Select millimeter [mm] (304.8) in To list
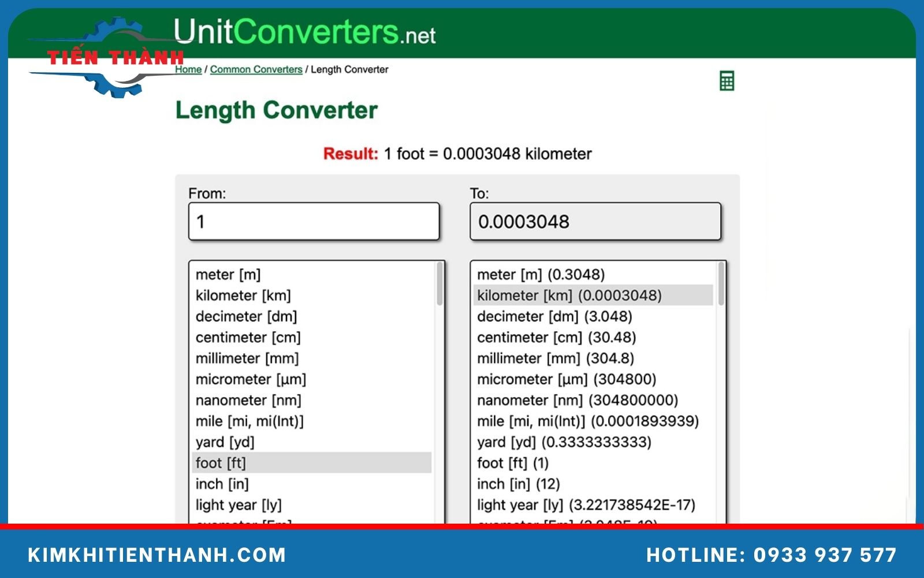Image resolution: width=924 pixels, height=578 pixels. point(555,358)
